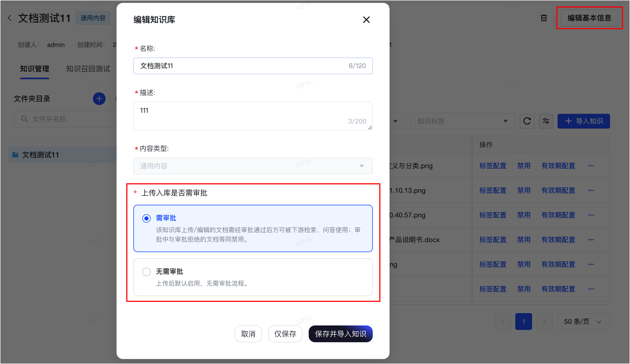The width and height of the screenshot is (630, 364).
Task: Click the 导入知识 button
Action: (x=584, y=121)
